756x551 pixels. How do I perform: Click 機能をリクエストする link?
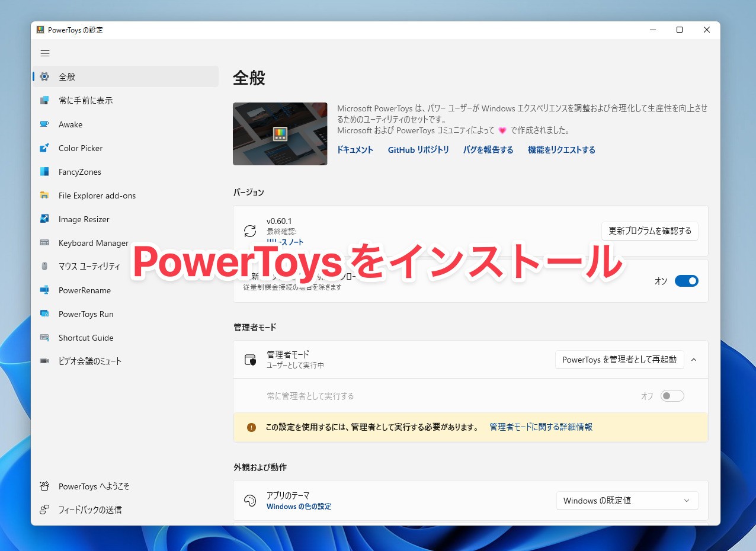click(562, 150)
